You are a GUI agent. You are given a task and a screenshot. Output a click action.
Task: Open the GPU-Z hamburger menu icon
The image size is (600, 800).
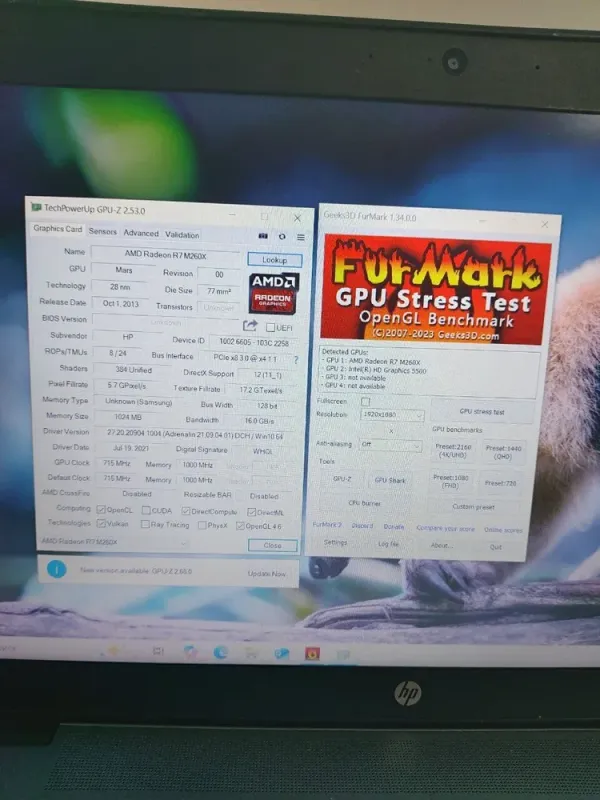click(x=298, y=236)
